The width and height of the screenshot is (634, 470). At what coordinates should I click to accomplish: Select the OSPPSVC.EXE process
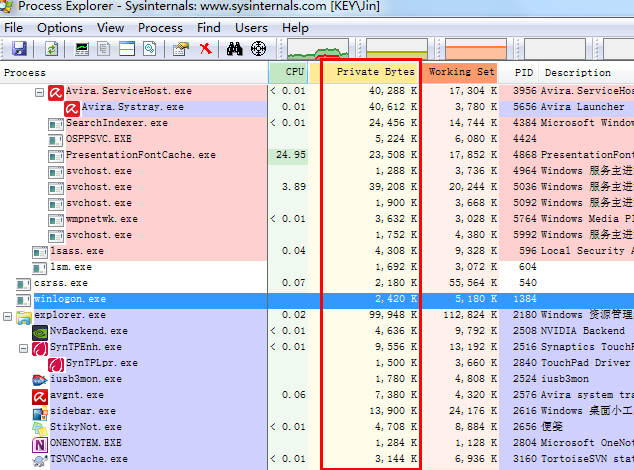pos(99,139)
